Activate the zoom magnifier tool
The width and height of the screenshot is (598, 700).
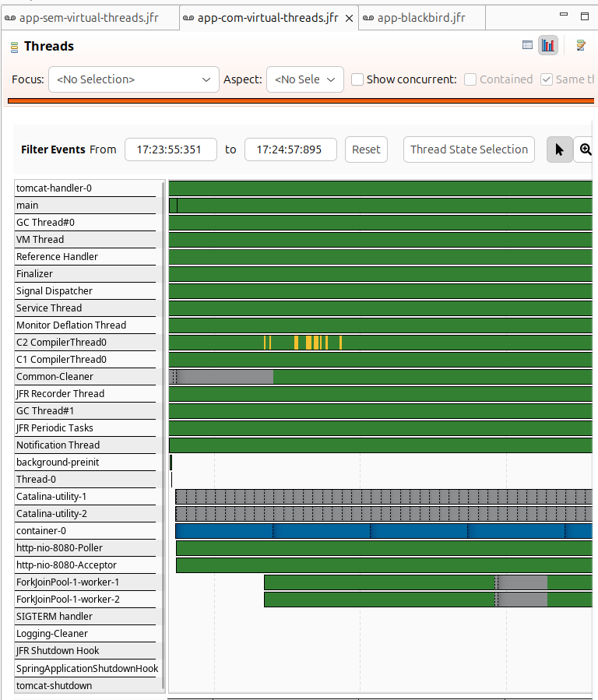pyautogui.click(x=586, y=149)
